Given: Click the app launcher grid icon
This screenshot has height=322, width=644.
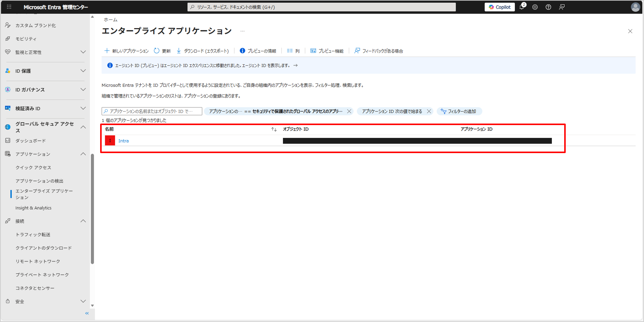Looking at the screenshot, I should pyautogui.click(x=9, y=7).
